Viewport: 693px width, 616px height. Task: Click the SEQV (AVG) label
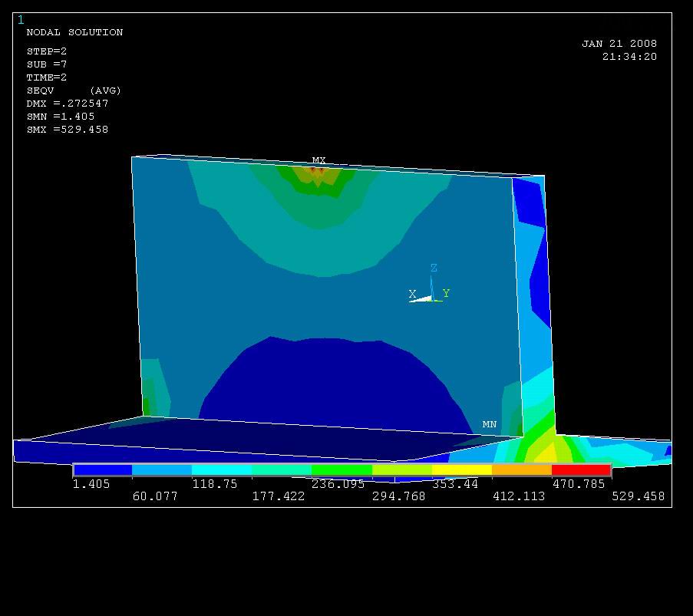click(74, 91)
